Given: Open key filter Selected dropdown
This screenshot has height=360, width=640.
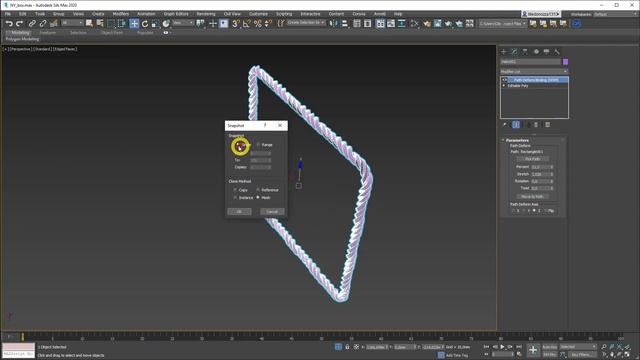Looking at the screenshot, I should pos(577,347).
